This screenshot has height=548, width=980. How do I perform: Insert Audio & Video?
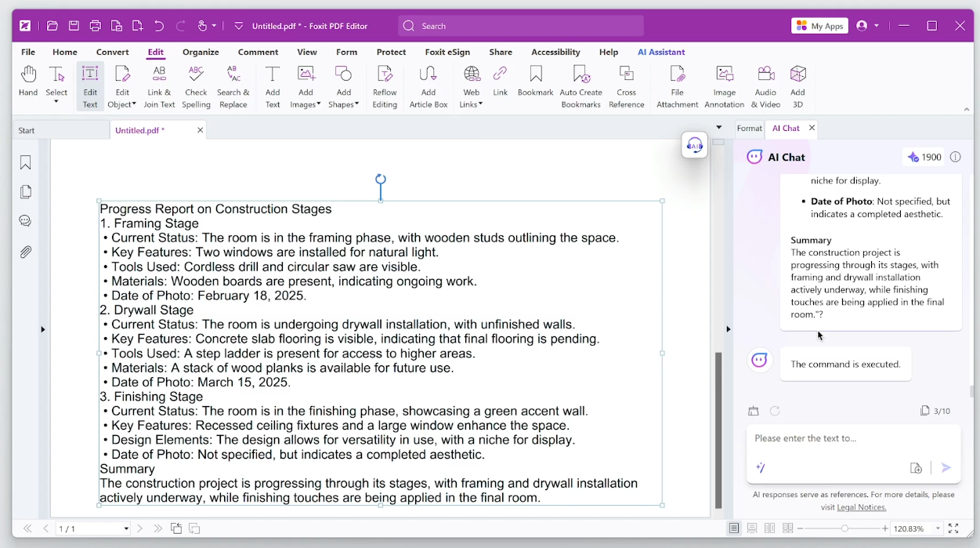point(766,86)
